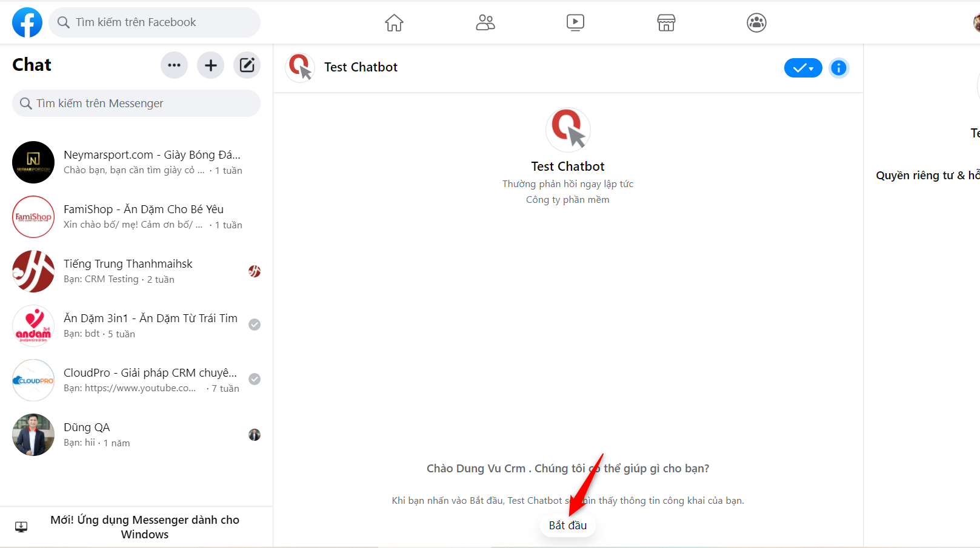The width and height of the screenshot is (980, 548).
Task: Click the Bắt đầu button
Action: [568, 526]
